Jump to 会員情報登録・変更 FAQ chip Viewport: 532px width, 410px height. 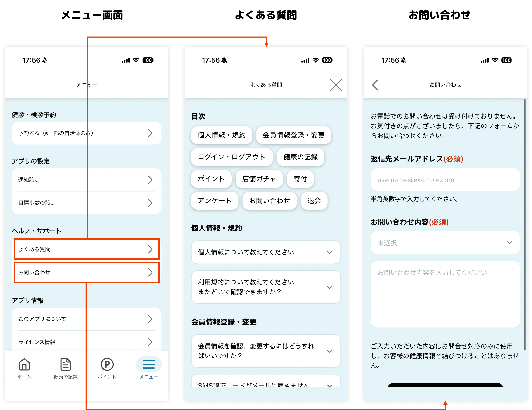[294, 135]
